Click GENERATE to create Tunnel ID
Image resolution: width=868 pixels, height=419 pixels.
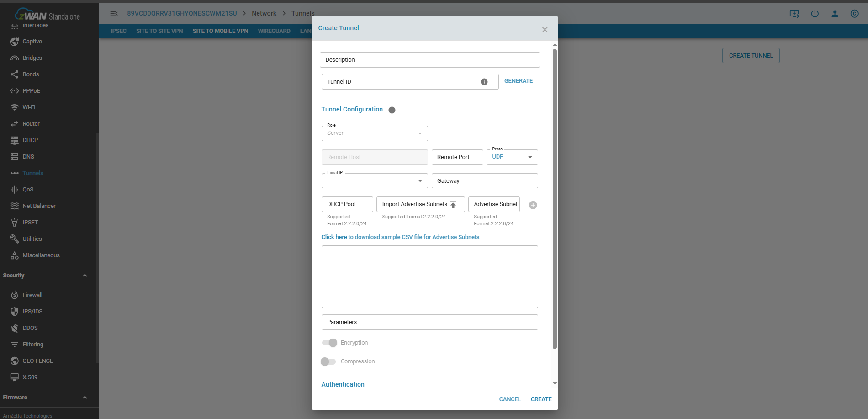[518, 81]
